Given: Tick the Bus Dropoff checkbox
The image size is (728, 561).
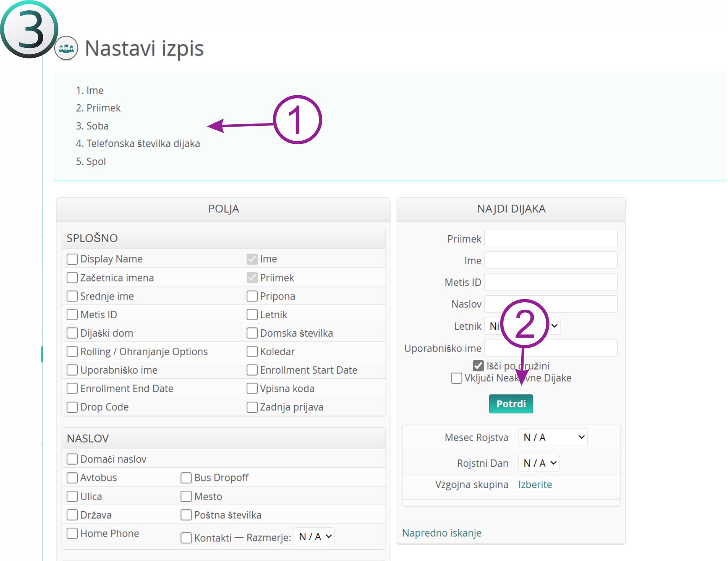Looking at the screenshot, I should click(186, 478).
